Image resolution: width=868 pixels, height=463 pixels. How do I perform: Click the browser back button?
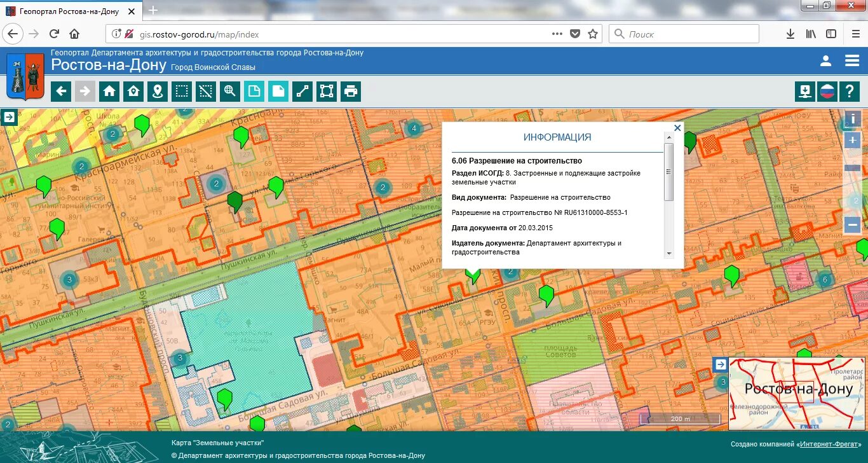[x=13, y=34]
